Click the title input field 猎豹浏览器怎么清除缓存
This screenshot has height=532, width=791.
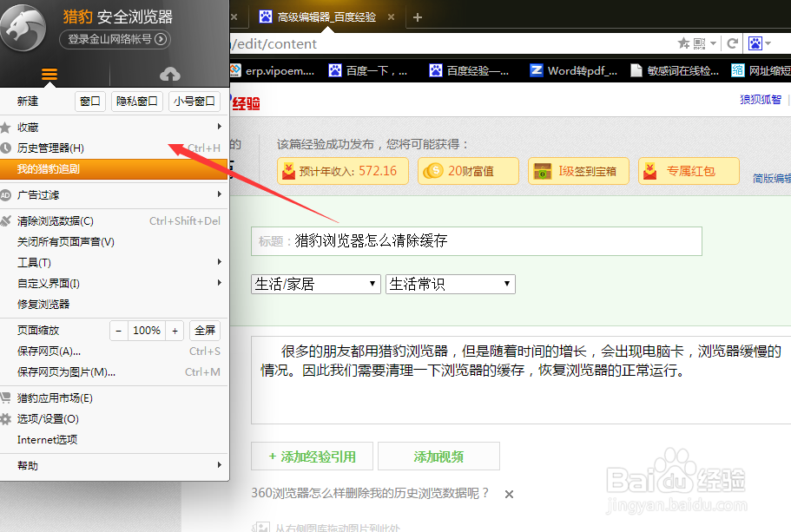pos(476,241)
